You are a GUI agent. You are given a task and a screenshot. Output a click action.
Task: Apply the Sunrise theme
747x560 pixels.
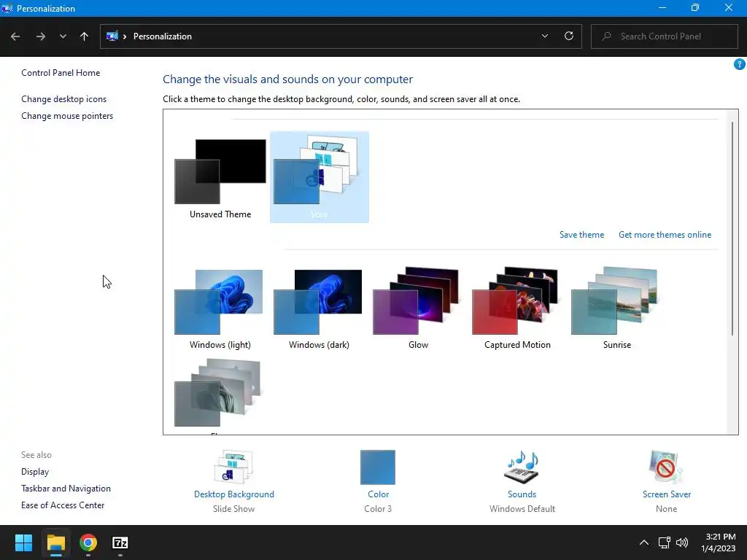[x=616, y=308]
